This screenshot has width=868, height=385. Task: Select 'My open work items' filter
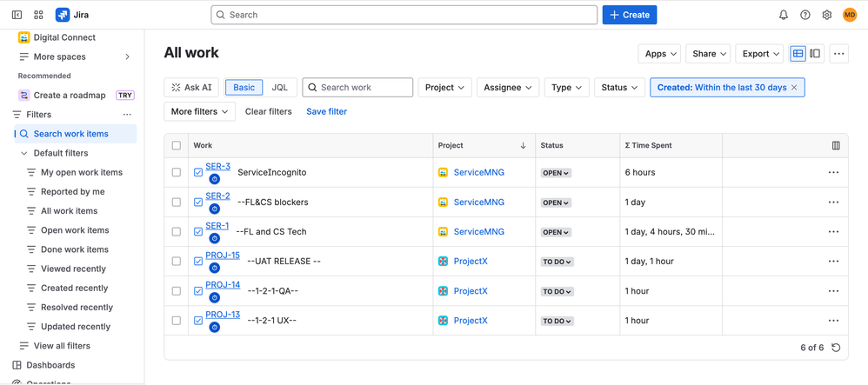point(82,172)
